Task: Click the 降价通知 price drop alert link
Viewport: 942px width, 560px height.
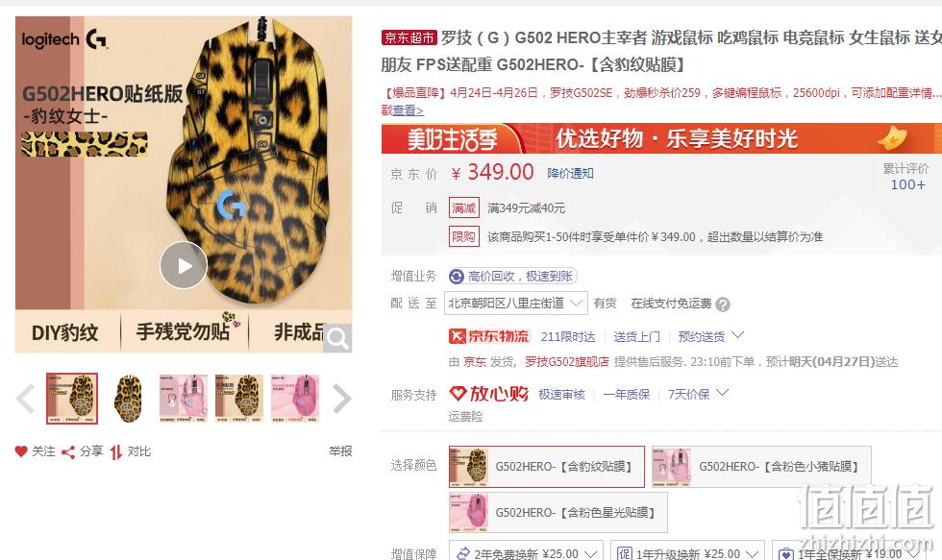Action: pos(570,174)
